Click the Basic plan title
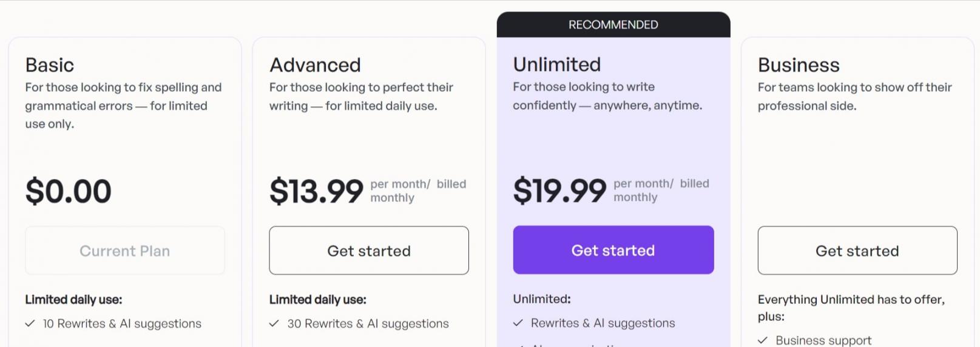Viewport: 980px width, 347px height. pos(50,65)
